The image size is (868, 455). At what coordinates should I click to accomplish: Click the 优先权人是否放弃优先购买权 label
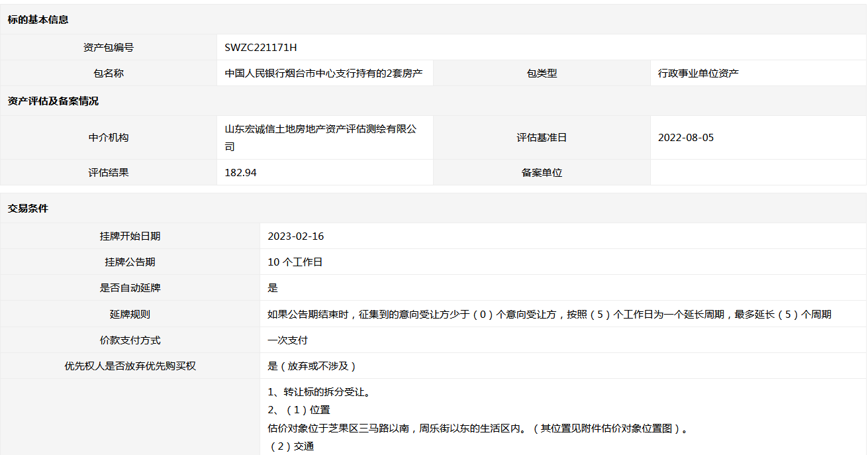[130, 366]
